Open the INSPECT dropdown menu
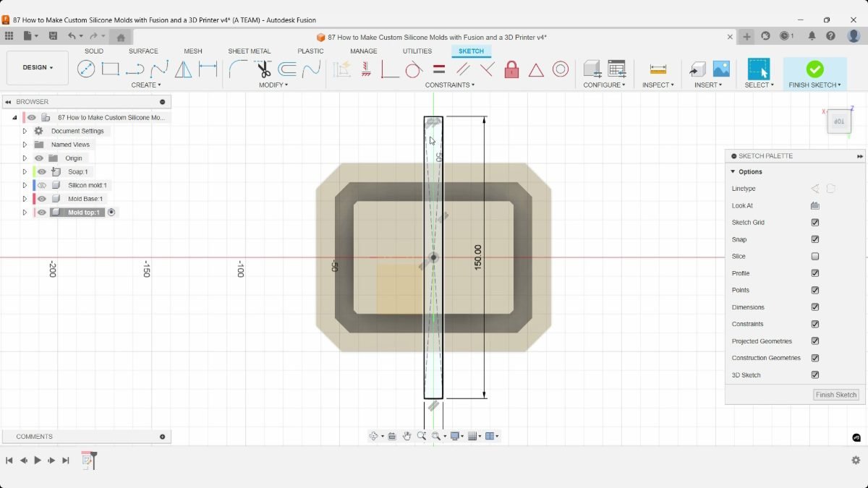868x488 pixels. point(658,85)
